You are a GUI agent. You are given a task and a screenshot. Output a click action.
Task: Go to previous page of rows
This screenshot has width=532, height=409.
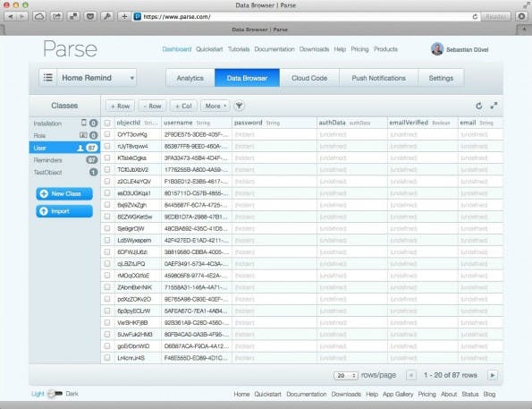[411, 375]
